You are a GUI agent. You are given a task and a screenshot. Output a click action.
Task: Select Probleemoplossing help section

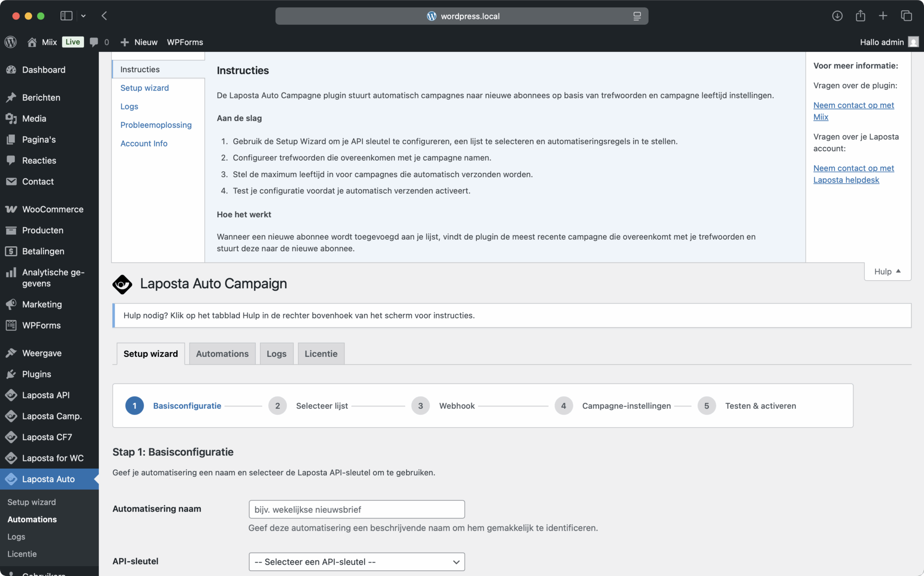click(x=156, y=125)
